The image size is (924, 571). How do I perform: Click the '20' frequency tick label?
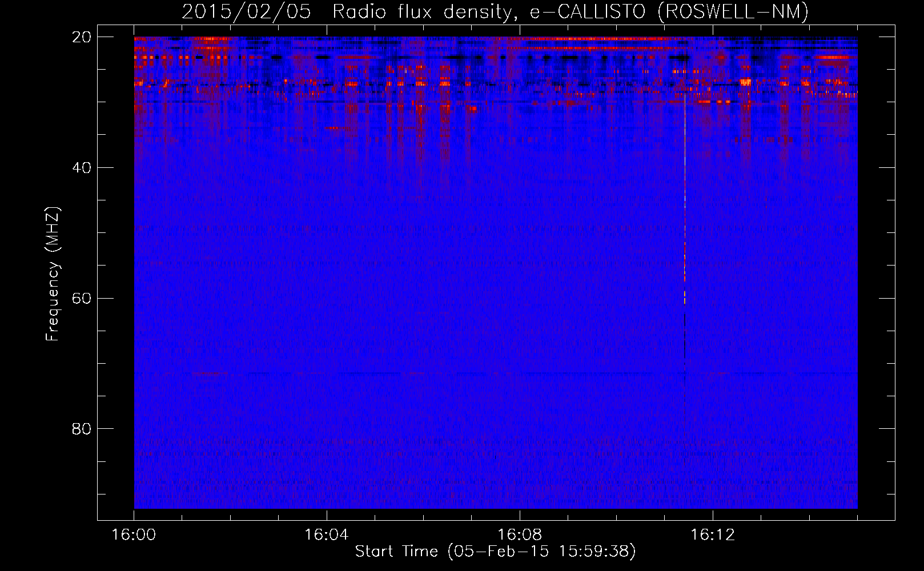tap(82, 37)
